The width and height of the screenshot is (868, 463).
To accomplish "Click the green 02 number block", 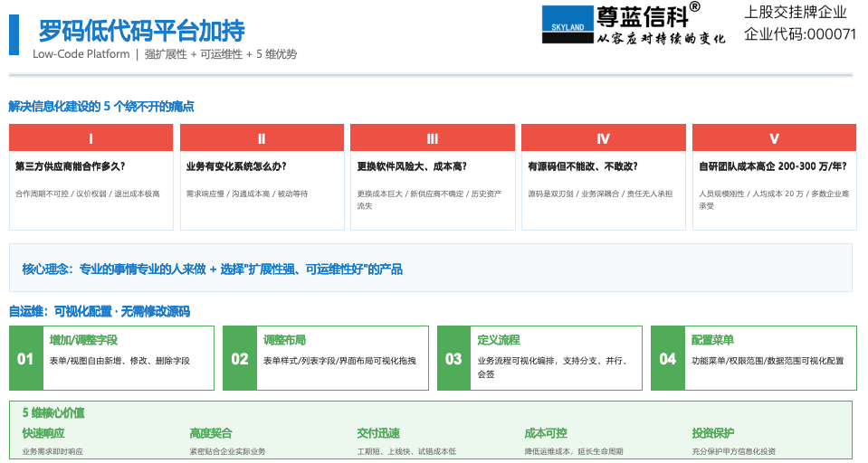I will (x=240, y=358).
